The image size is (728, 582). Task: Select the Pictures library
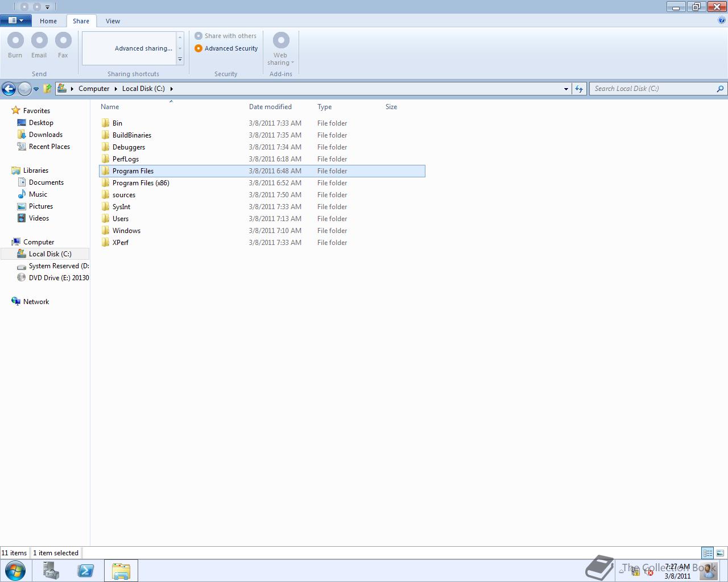(x=41, y=206)
